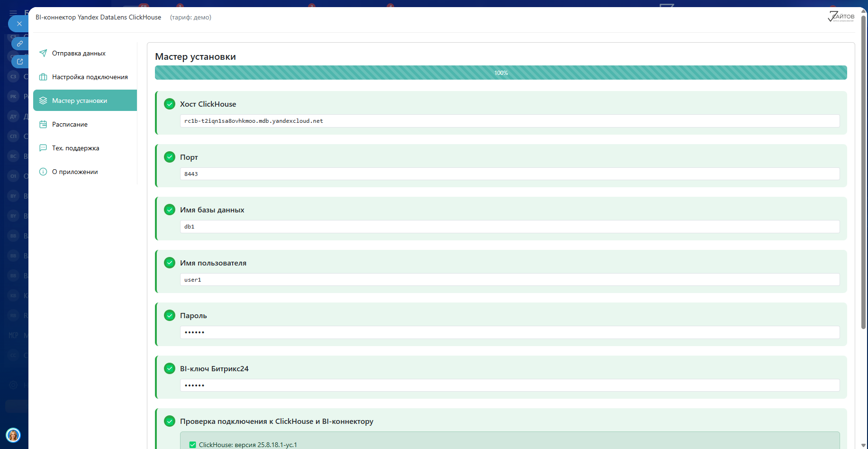This screenshot has height=449, width=868.
Task: Click the chat bubble icon beside Тех. поддержка
Action: click(x=43, y=148)
